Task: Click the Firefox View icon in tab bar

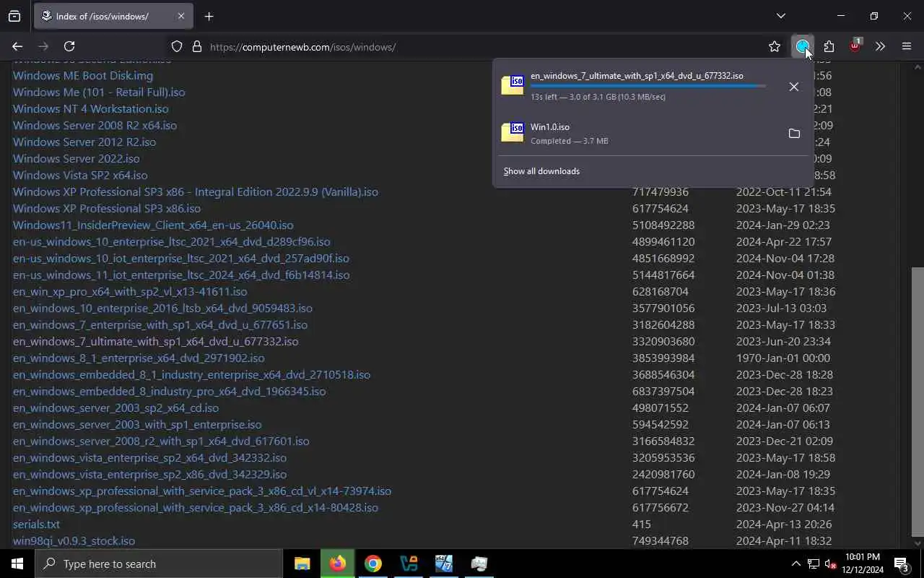Action: pyautogui.click(x=14, y=16)
